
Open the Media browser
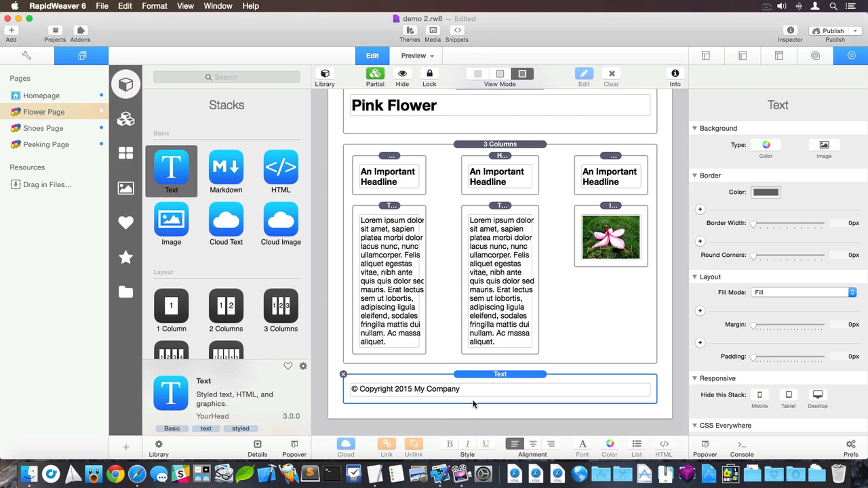(x=433, y=34)
